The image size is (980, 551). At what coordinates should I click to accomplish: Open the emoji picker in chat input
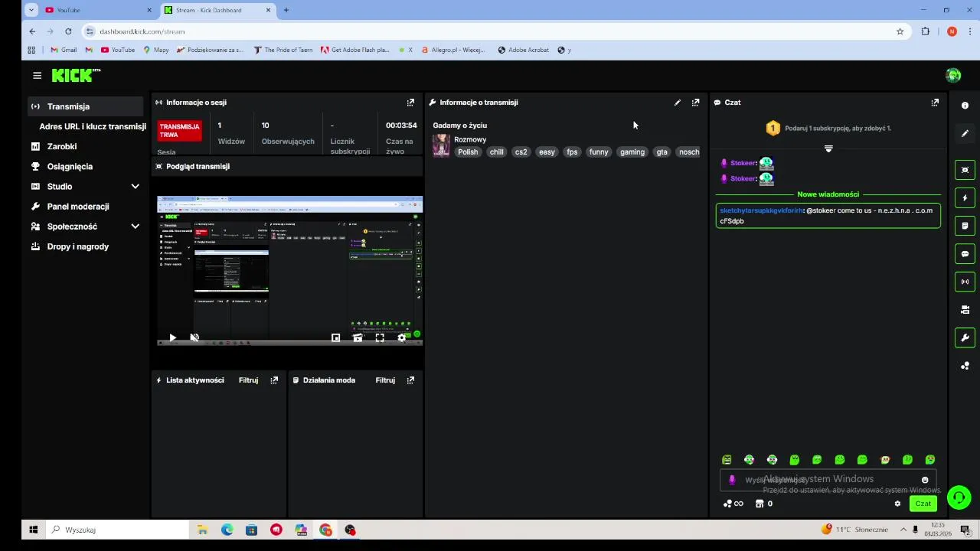(x=925, y=480)
